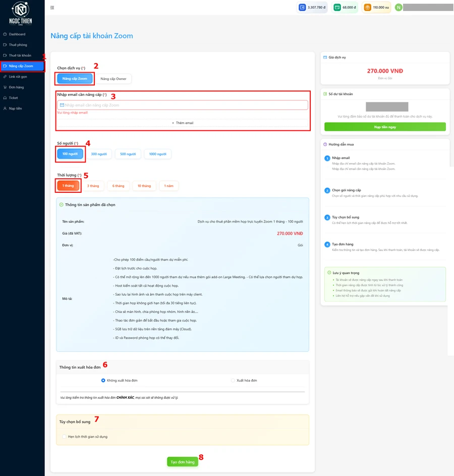Screen dimensions: 454x476
Task: Click the blue wallet balance icon
Action: coord(302,8)
